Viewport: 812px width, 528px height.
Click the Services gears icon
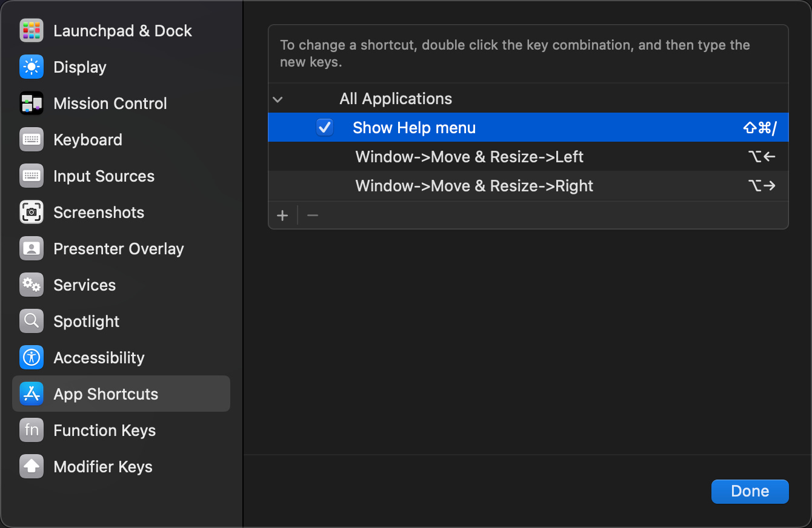[x=32, y=285]
